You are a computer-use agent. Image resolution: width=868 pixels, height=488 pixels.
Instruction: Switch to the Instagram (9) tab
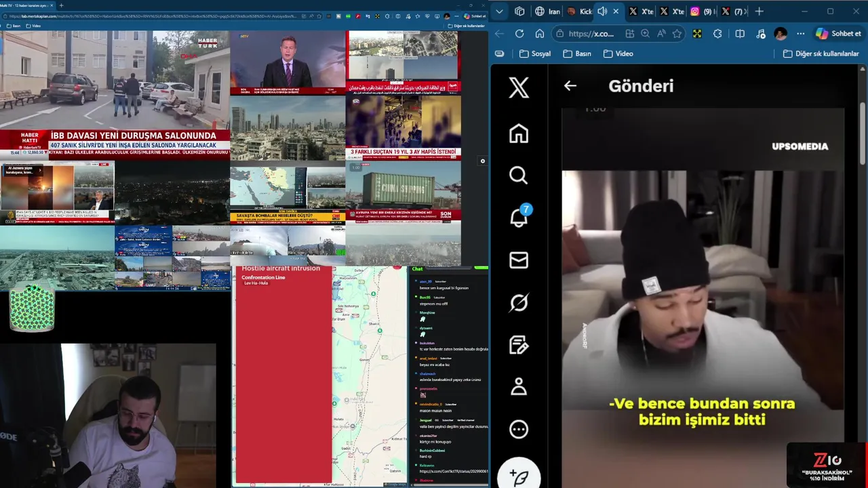701,11
